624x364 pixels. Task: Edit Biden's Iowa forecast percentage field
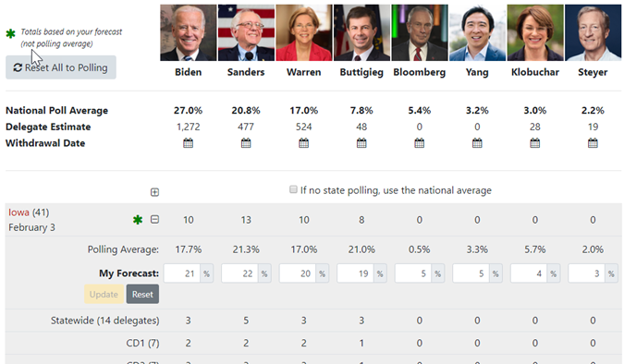[x=182, y=273]
